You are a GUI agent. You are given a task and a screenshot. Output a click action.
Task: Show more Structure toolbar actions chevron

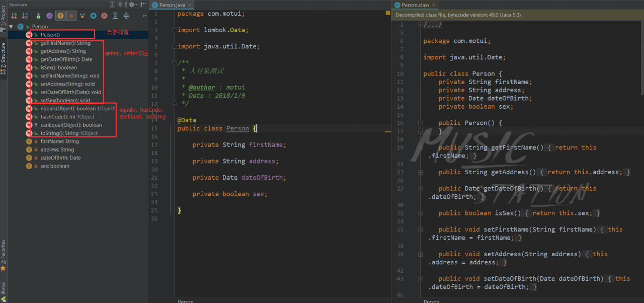click(x=144, y=16)
